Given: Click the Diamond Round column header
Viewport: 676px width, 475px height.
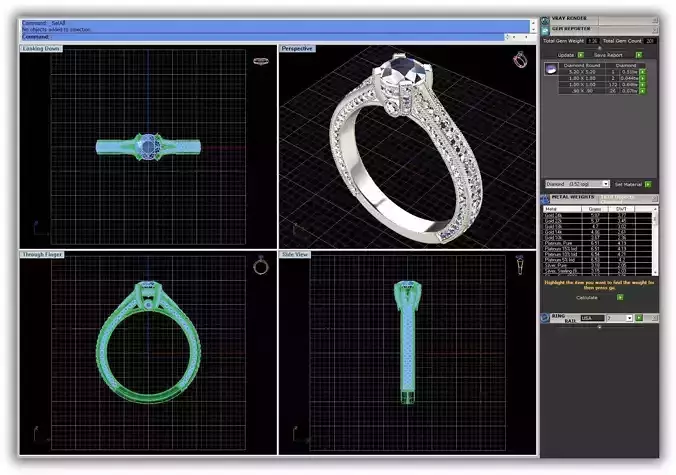Looking at the screenshot, I should pos(582,66).
